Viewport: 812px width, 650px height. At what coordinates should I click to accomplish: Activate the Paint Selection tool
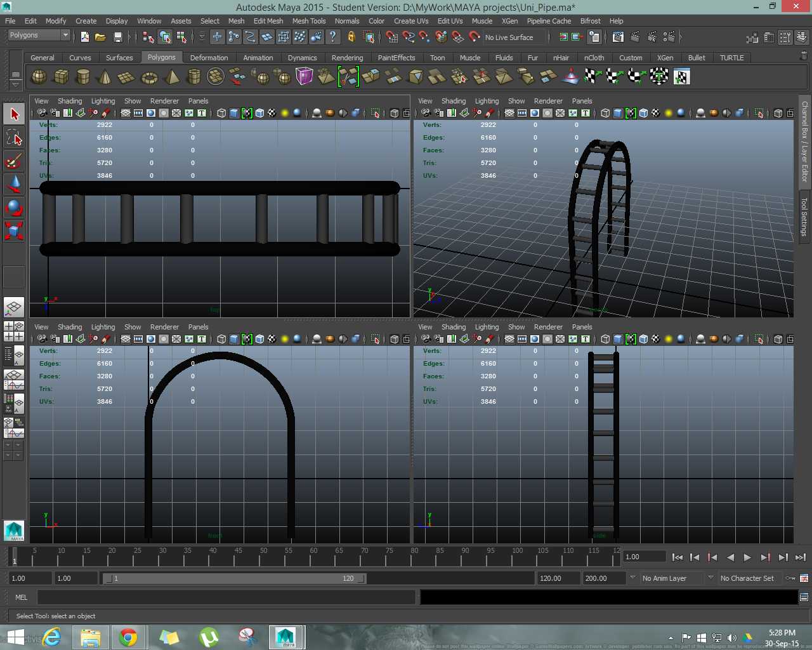click(x=14, y=161)
